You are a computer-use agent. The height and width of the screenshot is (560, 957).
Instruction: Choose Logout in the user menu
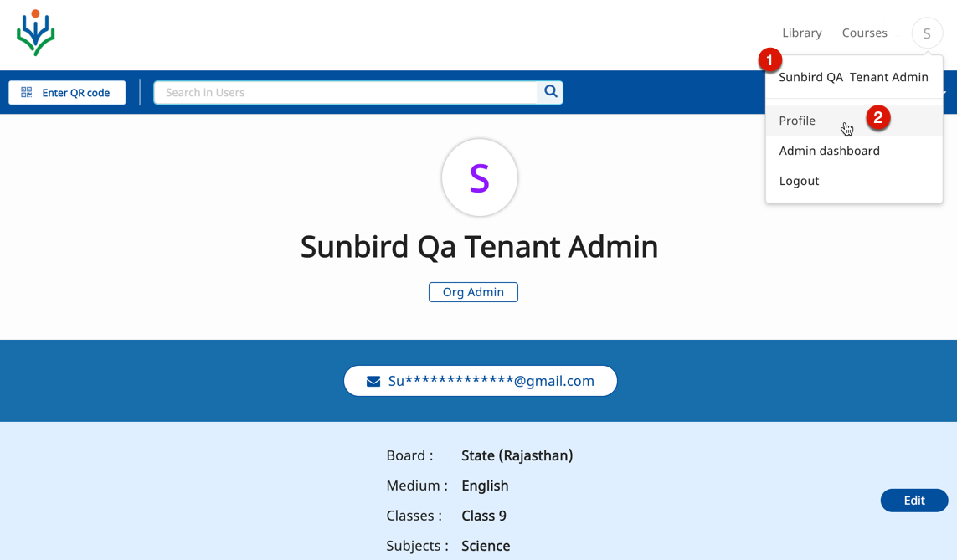click(x=799, y=181)
